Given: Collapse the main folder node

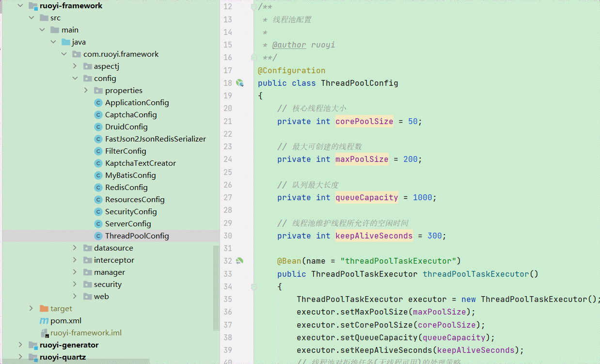Looking at the screenshot, I should click(x=43, y=30).
